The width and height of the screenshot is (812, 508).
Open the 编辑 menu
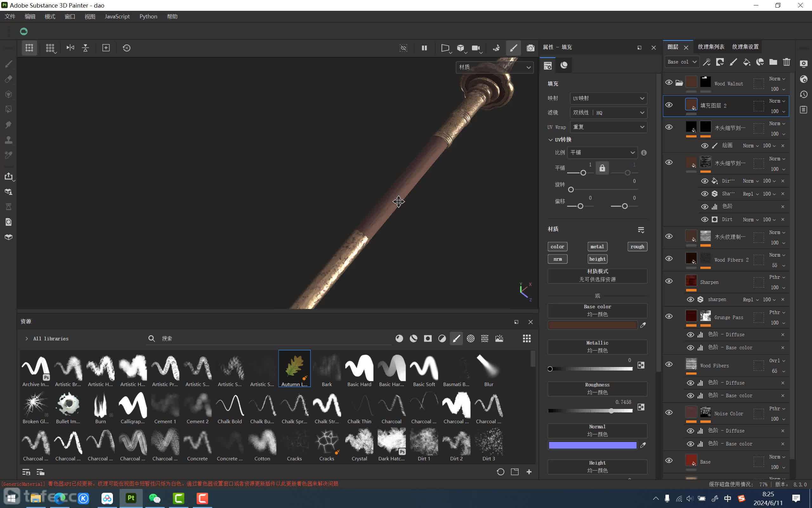(x=30, y=17)
